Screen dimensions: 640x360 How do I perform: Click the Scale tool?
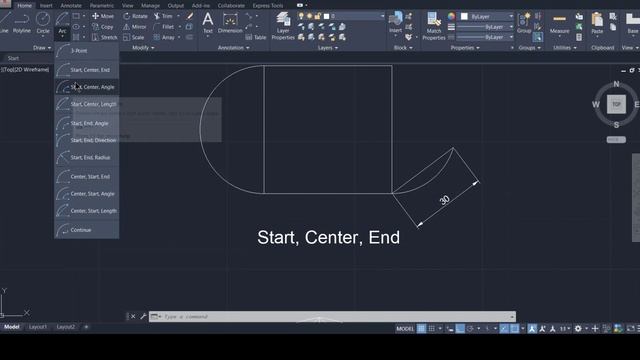click(x=133, y=37)
